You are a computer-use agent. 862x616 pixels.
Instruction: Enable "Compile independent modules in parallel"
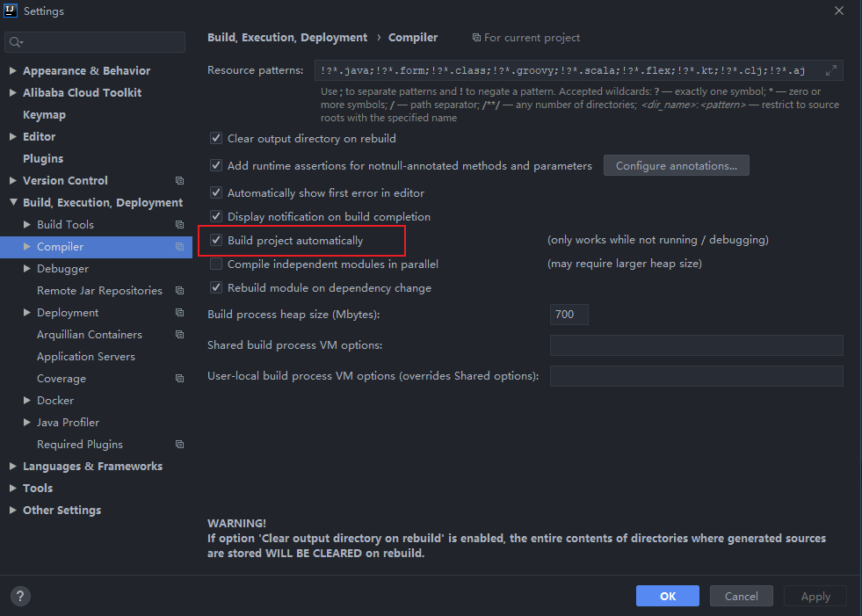(216, 264)
